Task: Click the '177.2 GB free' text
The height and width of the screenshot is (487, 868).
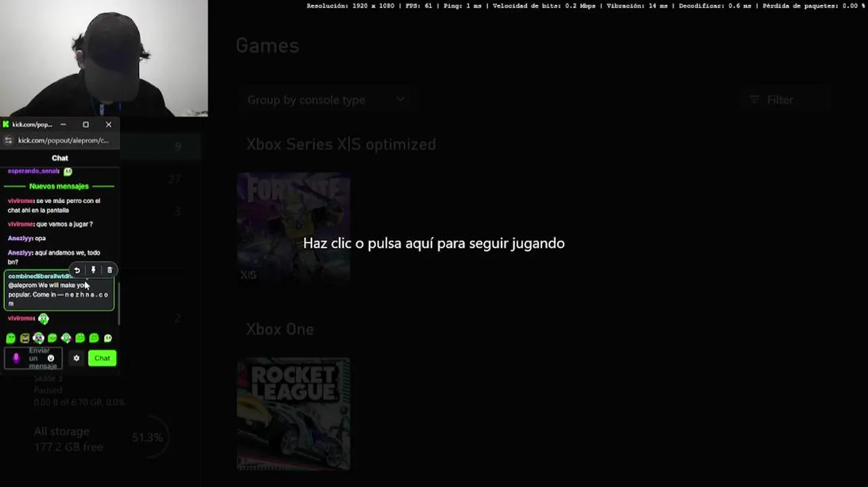Action: 68,447
